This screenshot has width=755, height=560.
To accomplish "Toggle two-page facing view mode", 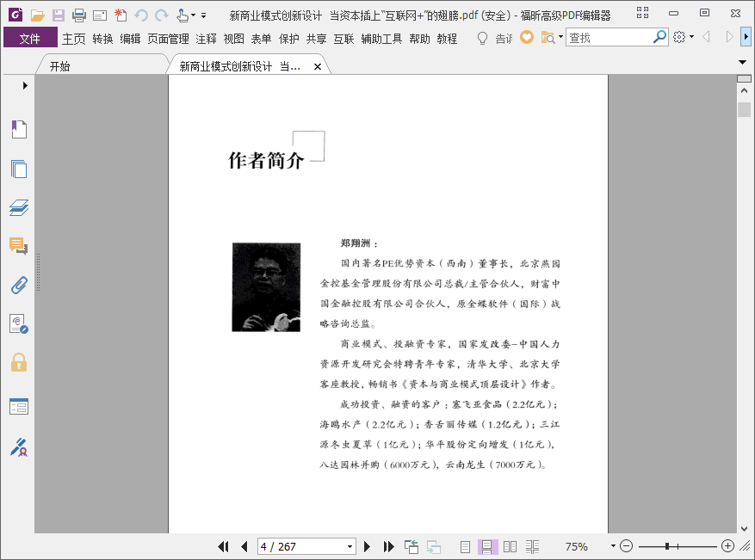I will [x=510, y=546].
